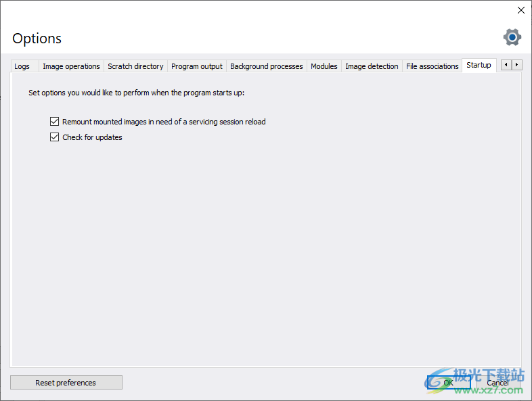Click the gear icon beside Options

(512, 37)
